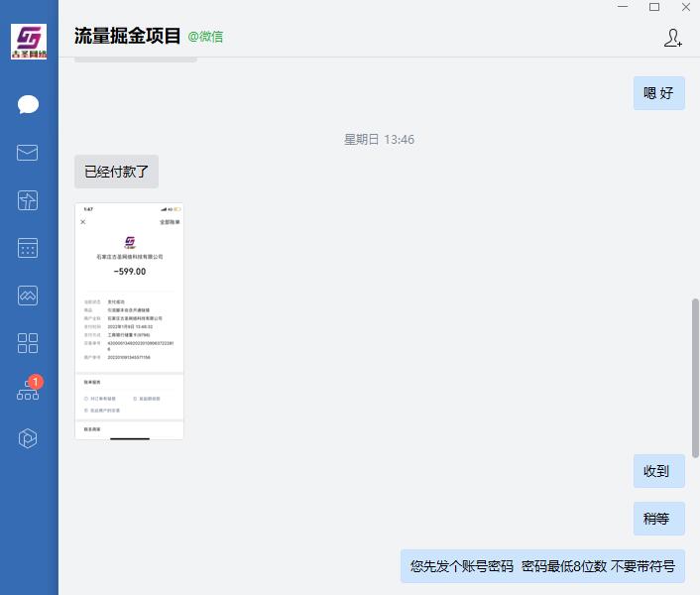Open the Documents icon in sidebar
The height and width of the screenshot is (595, 700).
28,200
